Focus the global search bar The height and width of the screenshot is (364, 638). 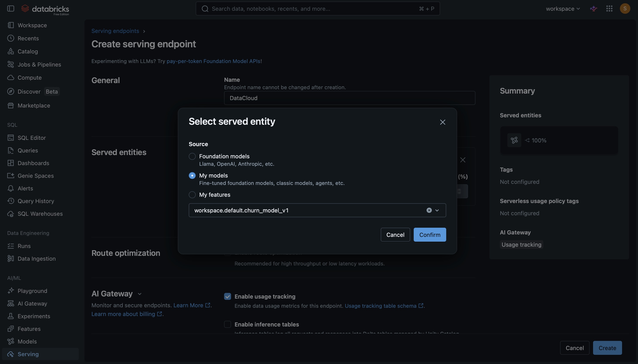pyautogui.click(x=318, y=9)
